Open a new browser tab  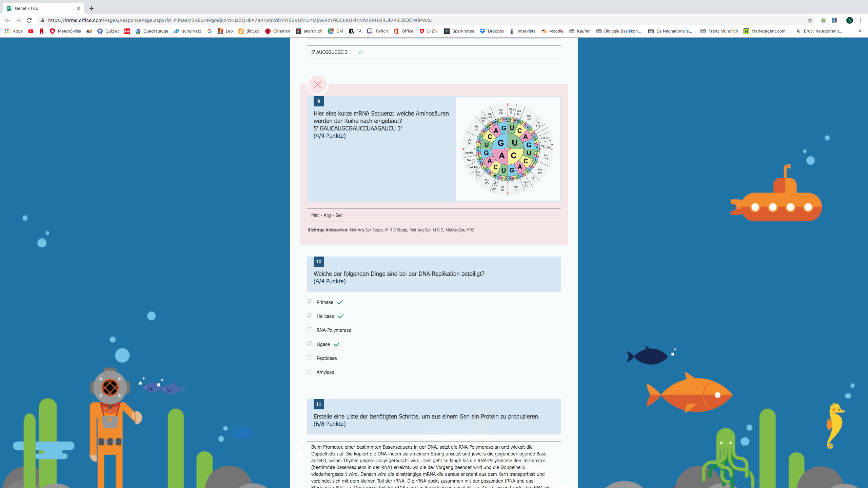tap(92, 8)
